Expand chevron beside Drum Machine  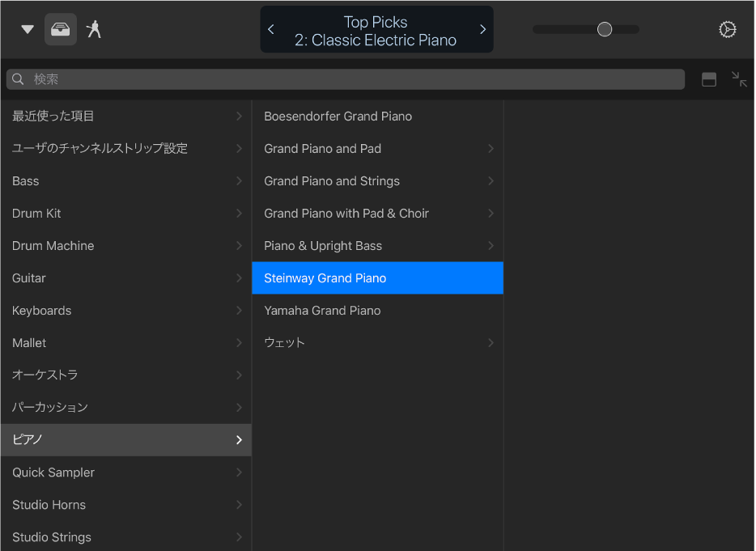point(239,245)
